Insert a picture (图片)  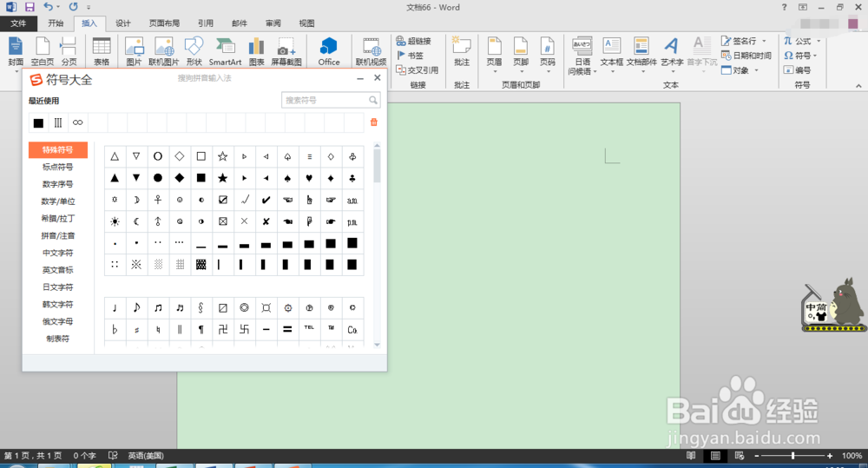point(134,51)
